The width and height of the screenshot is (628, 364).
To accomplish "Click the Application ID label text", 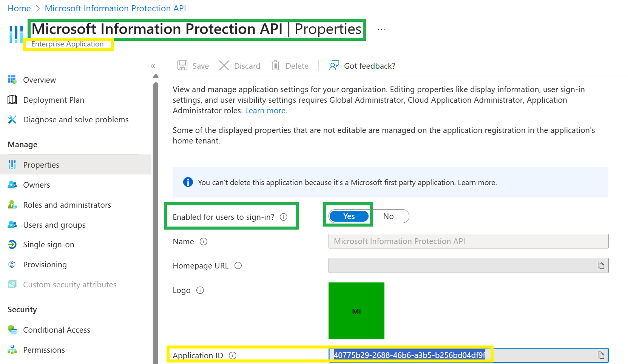I will (x=198, y=355).
